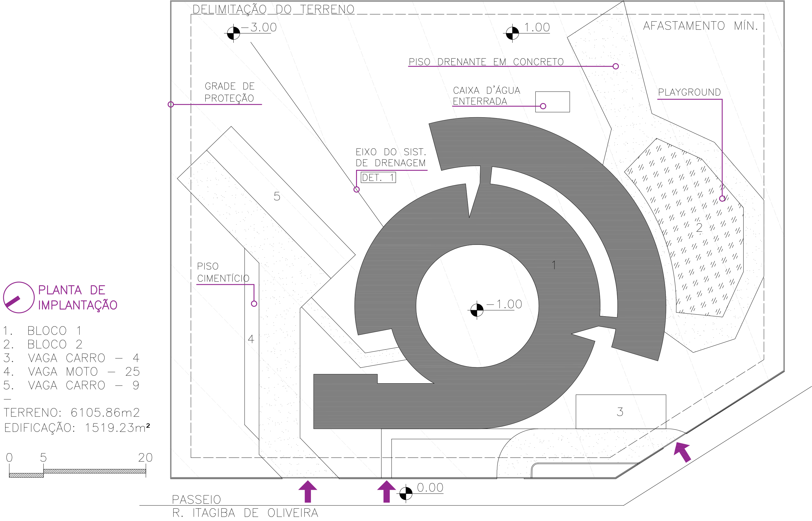812x521 pixels.
Task: Click the PASSEIO sidewalk label
Action: point(196,500)
